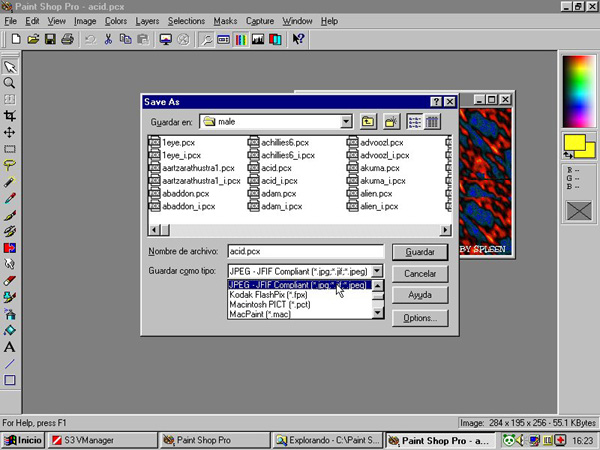The image size is (600, 450).
Task: Expand the Guardar en folder dropdown
Action: [346, 122]
